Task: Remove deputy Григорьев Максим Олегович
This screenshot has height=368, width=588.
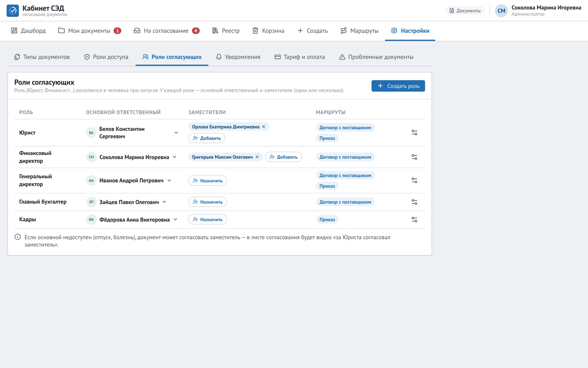Action: (257, 157)
